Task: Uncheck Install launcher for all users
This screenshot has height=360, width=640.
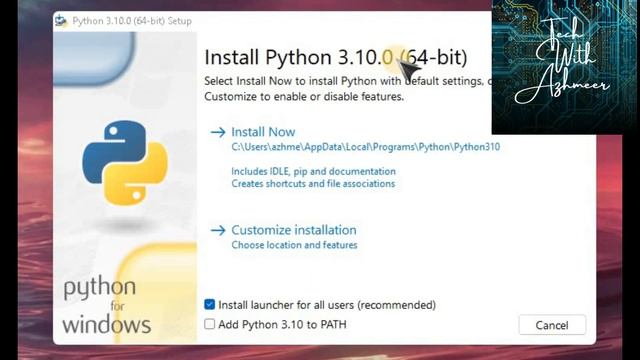Action: click(209, 304)
